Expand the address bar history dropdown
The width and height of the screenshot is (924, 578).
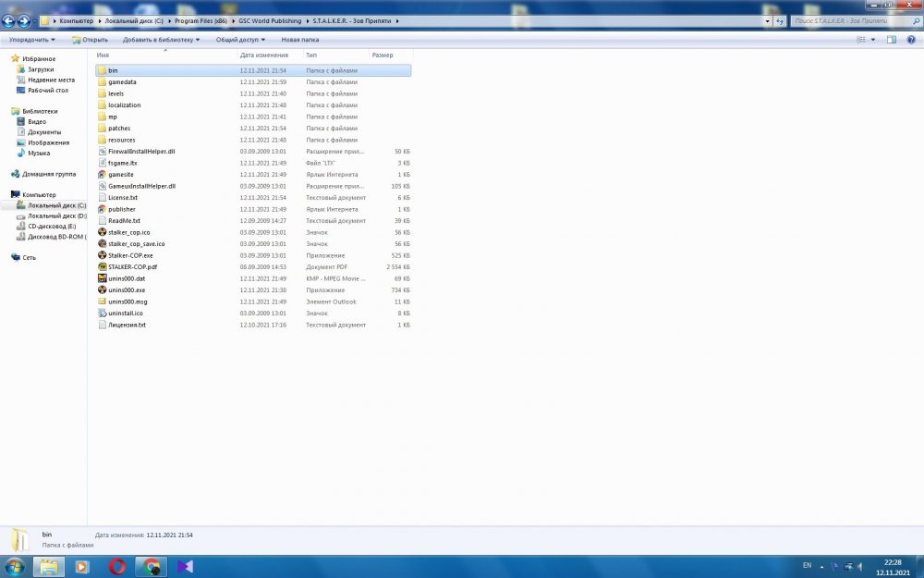point(767,21)
